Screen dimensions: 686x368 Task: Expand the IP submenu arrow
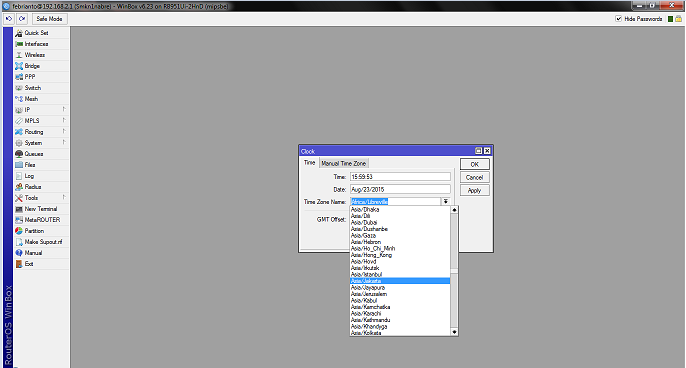tap(64, 109)
